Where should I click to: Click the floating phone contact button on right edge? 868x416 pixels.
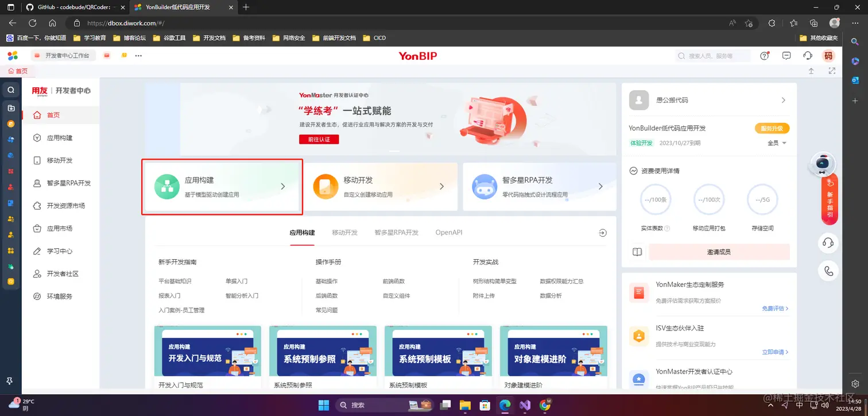(828, 271)
